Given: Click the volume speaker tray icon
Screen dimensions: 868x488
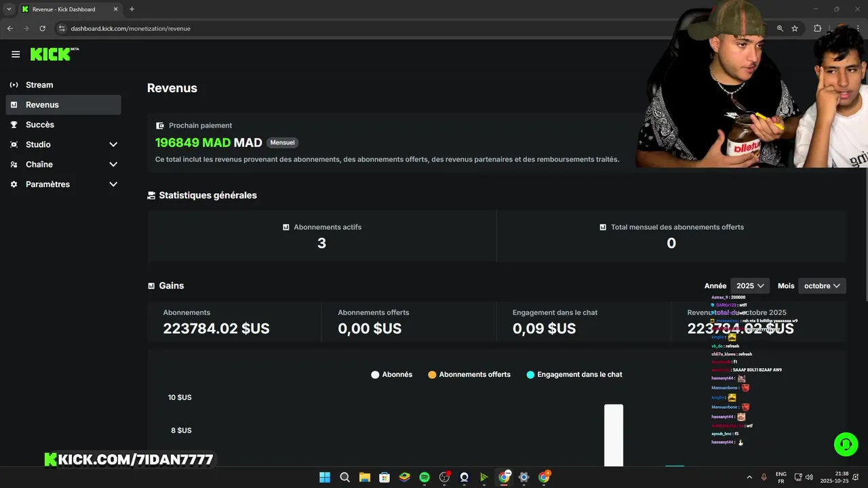Looking at the screenshot, I should point(810,477).
